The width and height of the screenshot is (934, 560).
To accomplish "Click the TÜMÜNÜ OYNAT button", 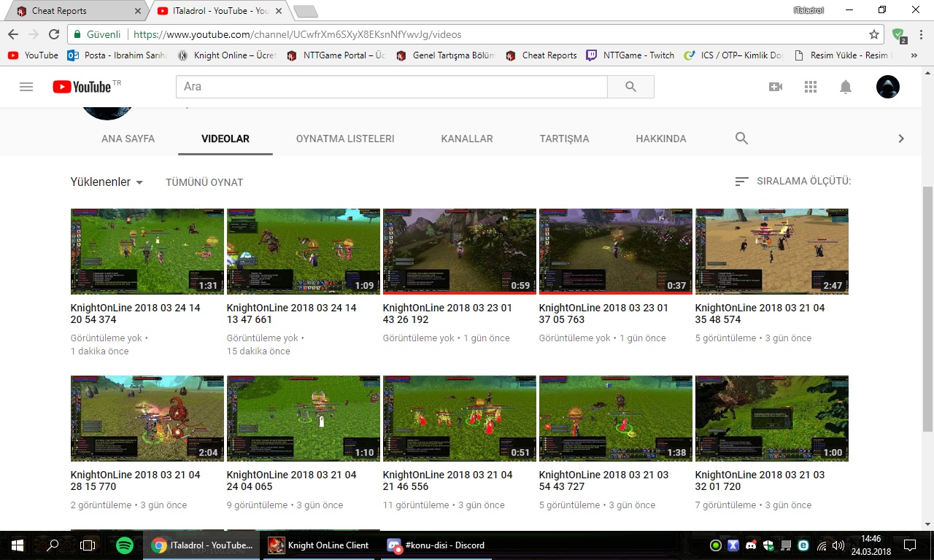I will (x=204, y=182).
